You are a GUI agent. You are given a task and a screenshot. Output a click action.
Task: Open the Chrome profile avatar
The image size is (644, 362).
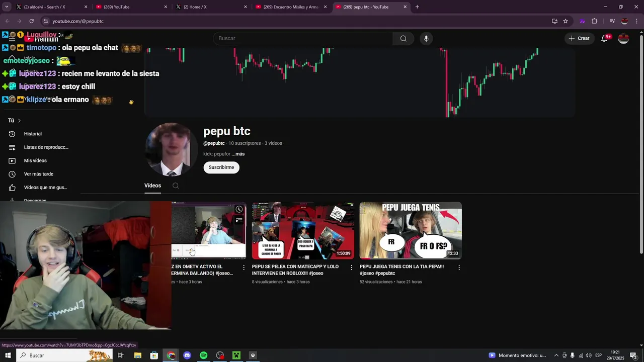(x=624, y=21)
